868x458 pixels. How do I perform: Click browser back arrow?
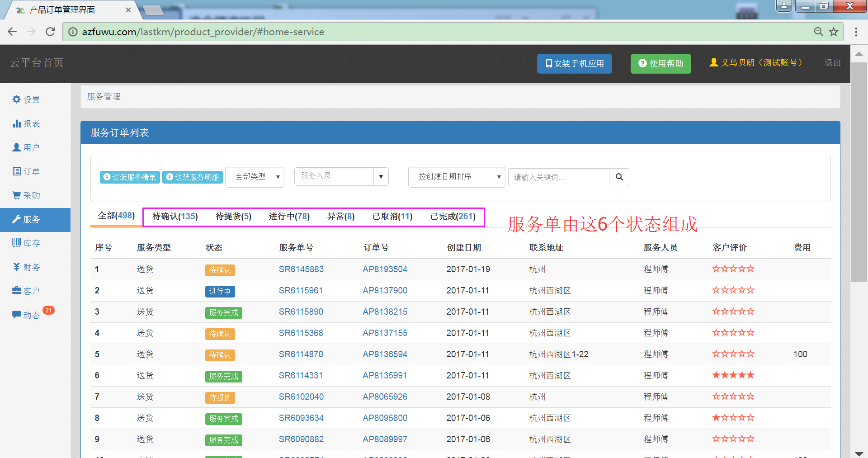click(12, 32)
